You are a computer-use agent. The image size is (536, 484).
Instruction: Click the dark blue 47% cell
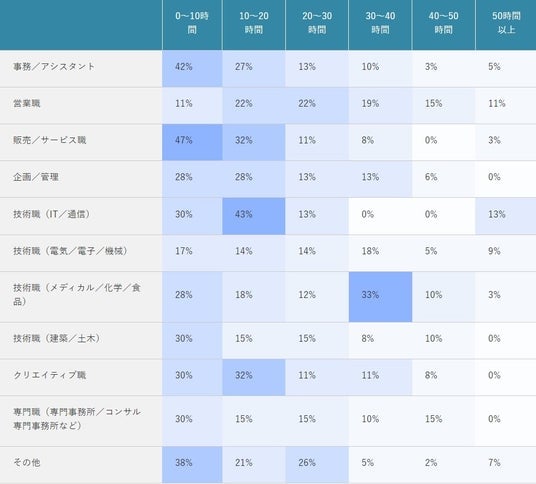(192, 142)
